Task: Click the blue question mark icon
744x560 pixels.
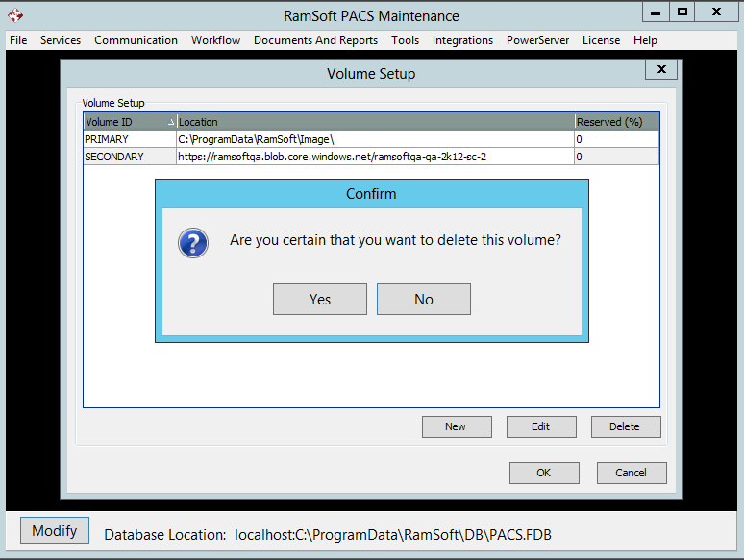Action: (x=193, y=242)
